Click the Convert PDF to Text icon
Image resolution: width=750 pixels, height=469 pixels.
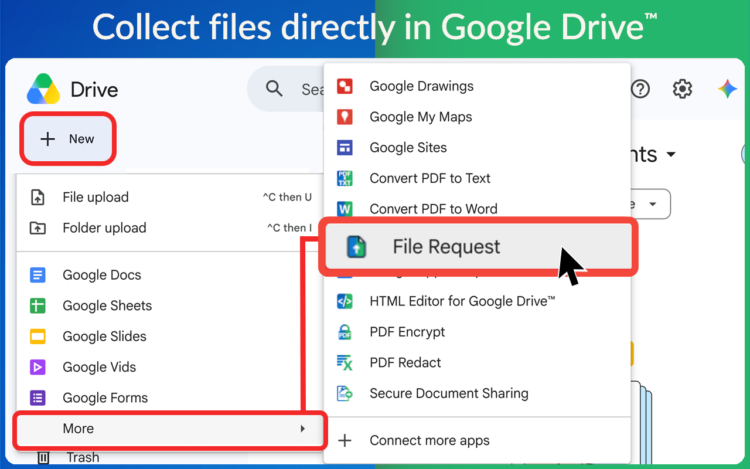345,178
